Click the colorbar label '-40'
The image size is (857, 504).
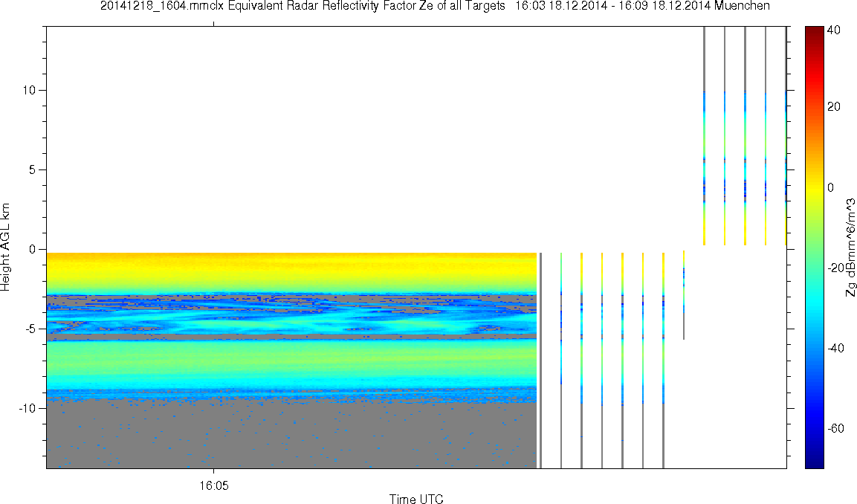(x=834, y=348)
